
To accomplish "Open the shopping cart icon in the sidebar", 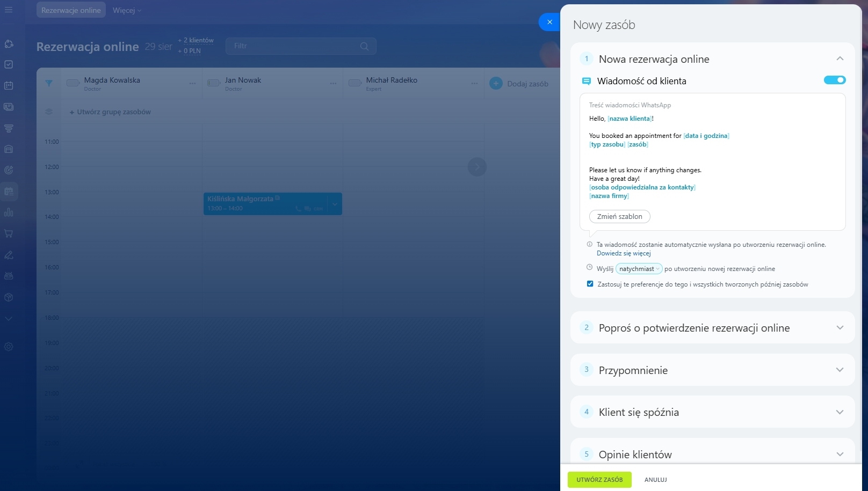I will [x=9, y=233].
